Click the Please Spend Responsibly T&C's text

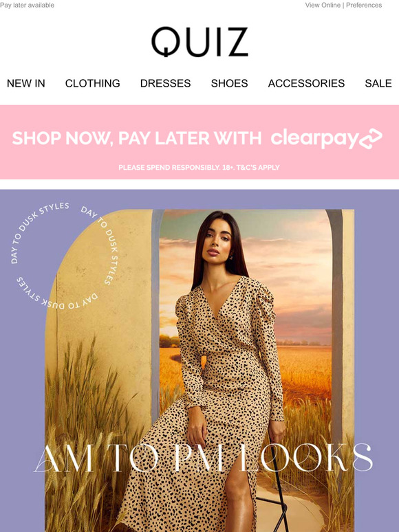(199, 167)
